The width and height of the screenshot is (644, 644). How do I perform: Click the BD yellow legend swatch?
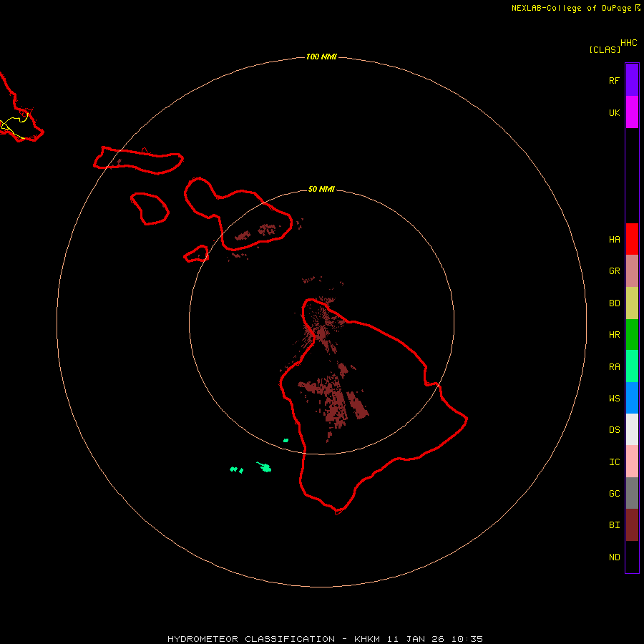(632, 303)
